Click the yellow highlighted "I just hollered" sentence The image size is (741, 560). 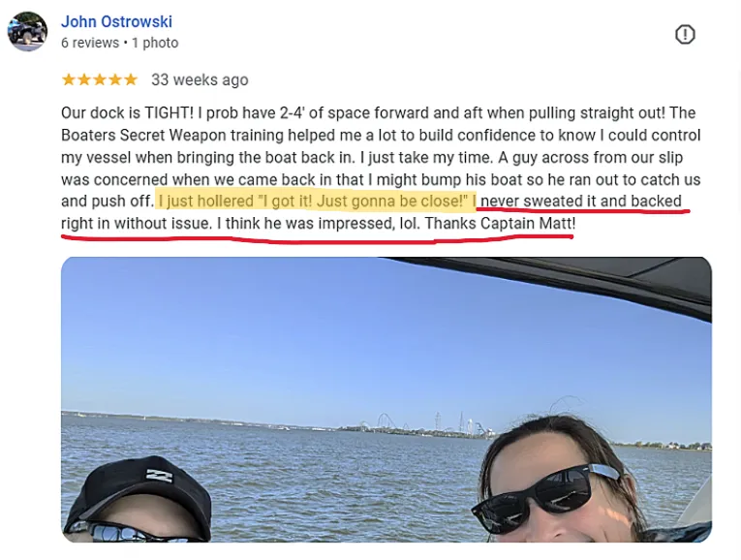click(x=316, y=201)
